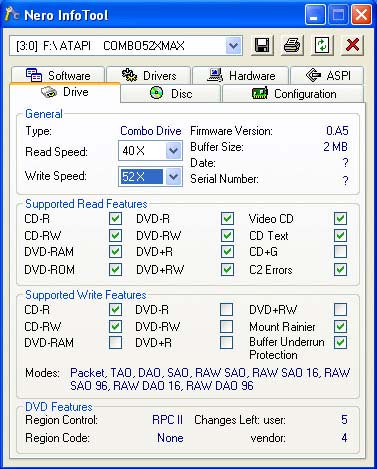This screenshot has width=377, height=469.
Task: Toggle the CD-RW write feature checkbox
Action: pos(115,326)
